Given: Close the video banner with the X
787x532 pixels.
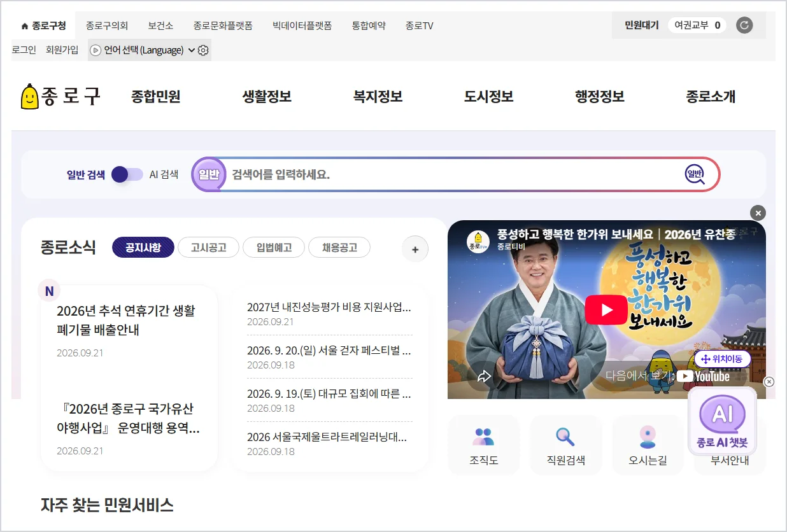Looking at the screenshot, I should tap(758, 213).
